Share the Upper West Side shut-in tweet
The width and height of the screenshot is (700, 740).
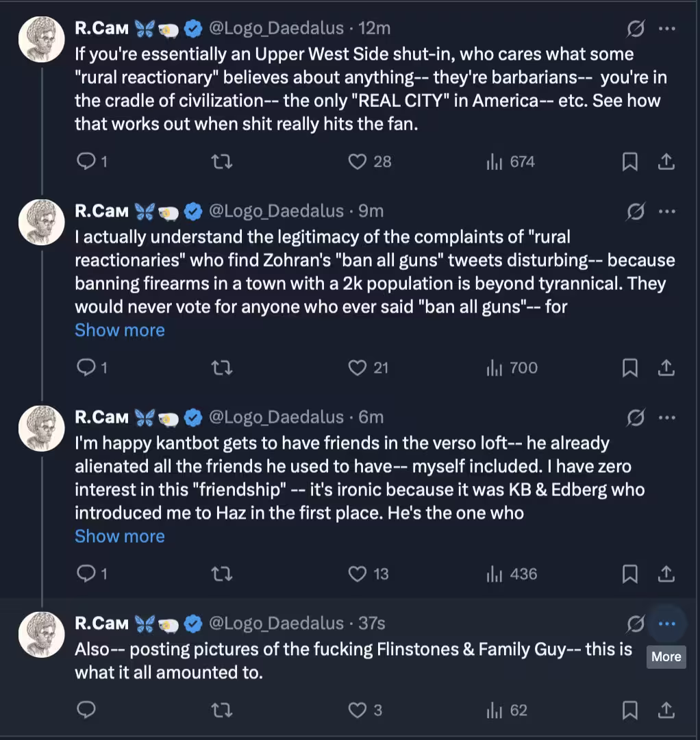coord(665,162)
